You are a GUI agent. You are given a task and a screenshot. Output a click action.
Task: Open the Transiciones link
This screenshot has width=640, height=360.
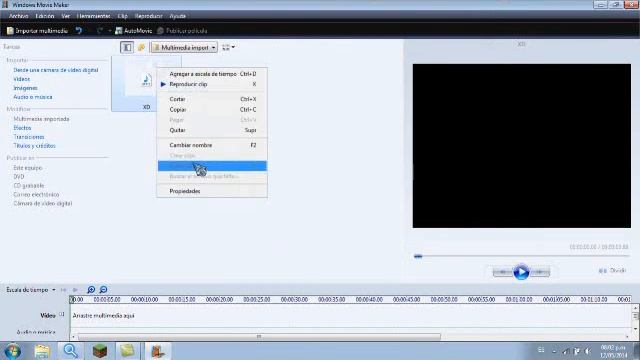(29, 137)
